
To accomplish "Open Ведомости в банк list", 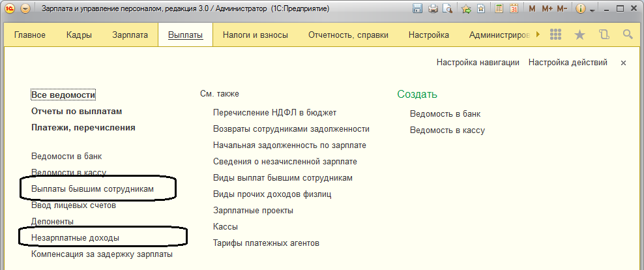I will click(x=66, y=156).
